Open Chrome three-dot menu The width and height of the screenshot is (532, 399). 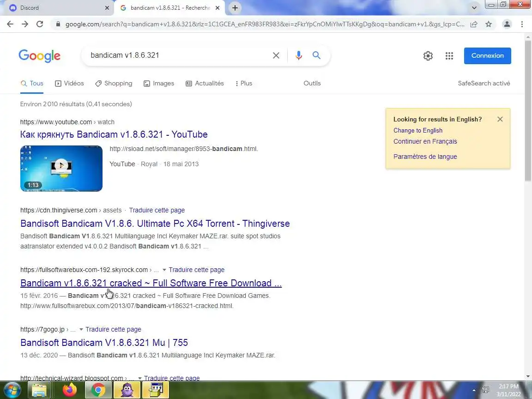[x=522, y=24]
